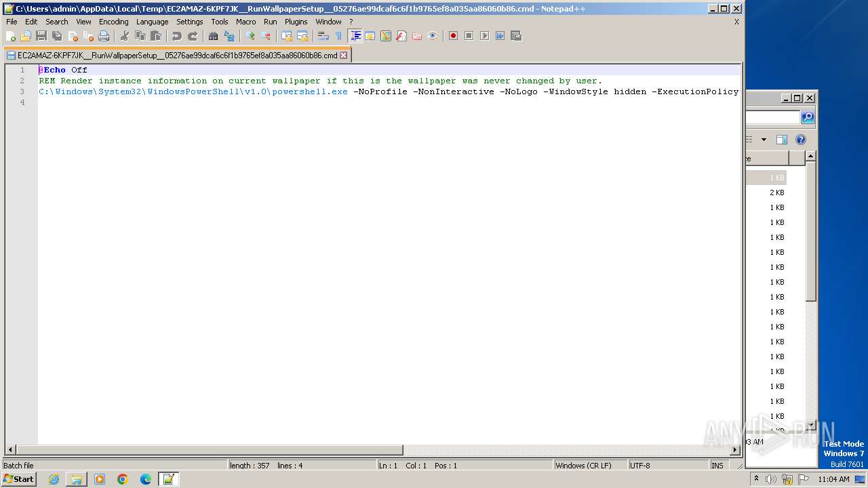Screen dimensions: 868x488
Task: Undo the last action via toolbar
Action: pos(176,36)
